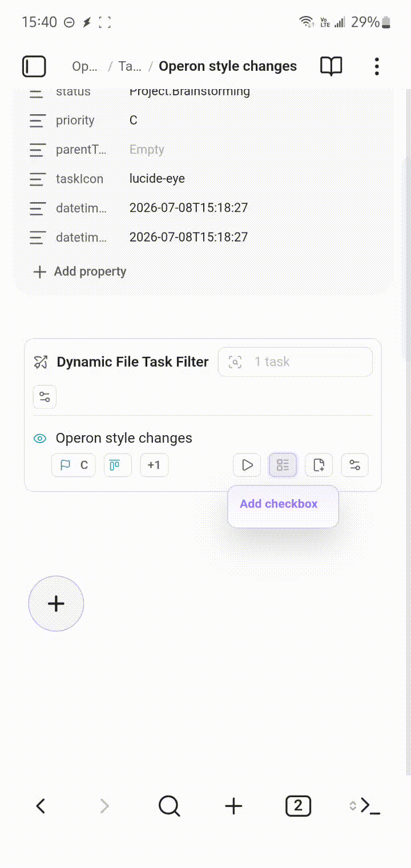Click the Operon style changes title in the breadcrumb
Screen dimensions: 411x868
(x=228, y=66)
